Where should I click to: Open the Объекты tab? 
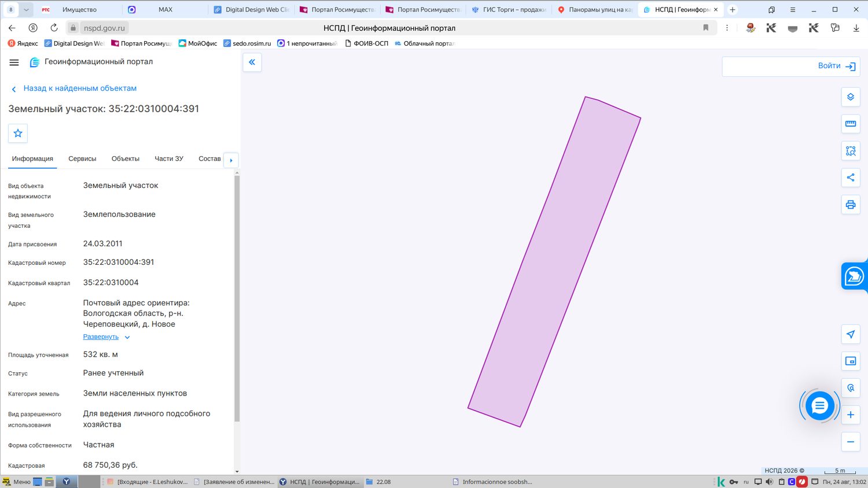click(126, 158)
